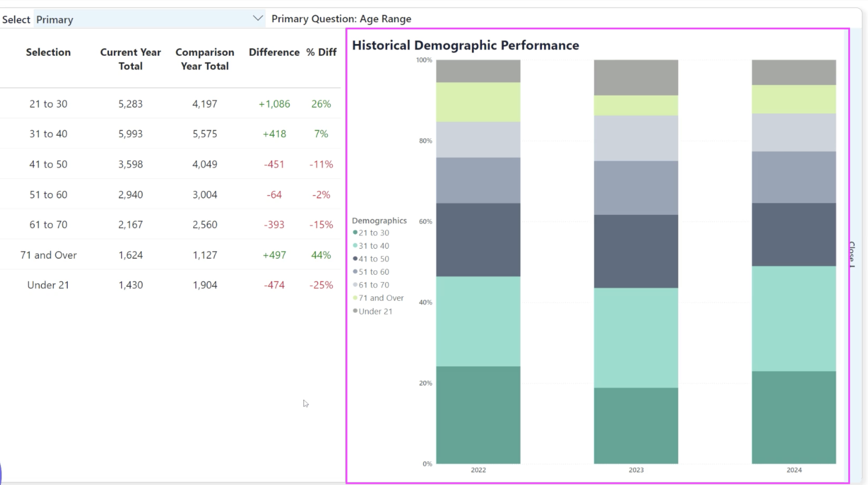Click the Primary selection combo box
The image size is (868, 485).
(142, 19)
